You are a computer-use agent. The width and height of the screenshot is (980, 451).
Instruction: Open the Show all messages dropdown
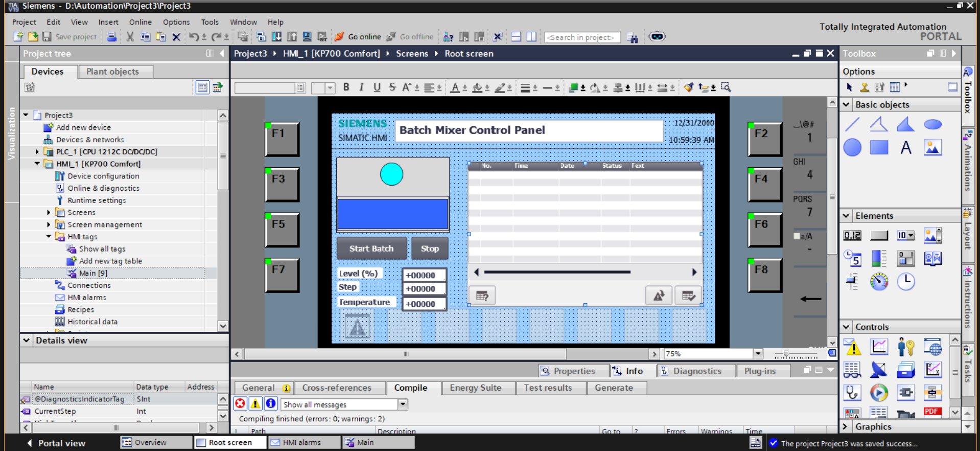403,404
